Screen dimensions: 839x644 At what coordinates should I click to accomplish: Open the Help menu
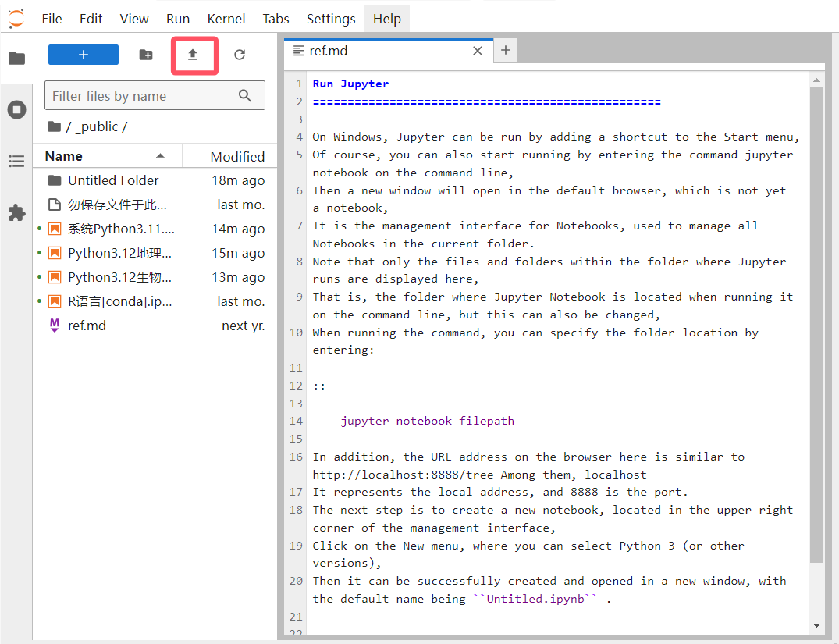click(387, 19)
